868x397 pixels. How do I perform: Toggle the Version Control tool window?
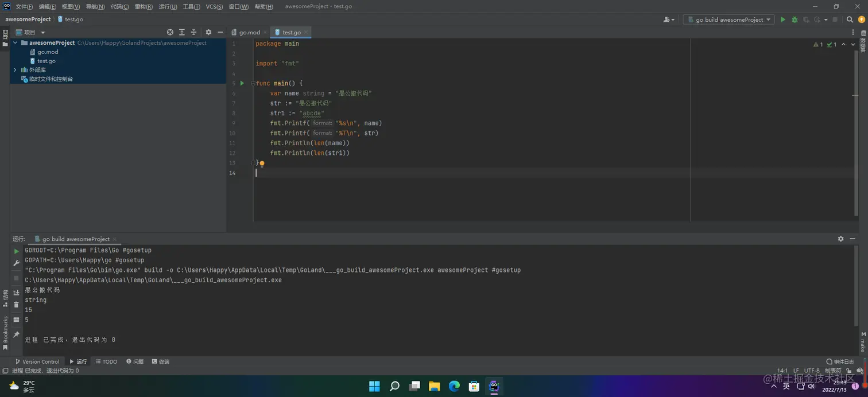tap(37, 361)
